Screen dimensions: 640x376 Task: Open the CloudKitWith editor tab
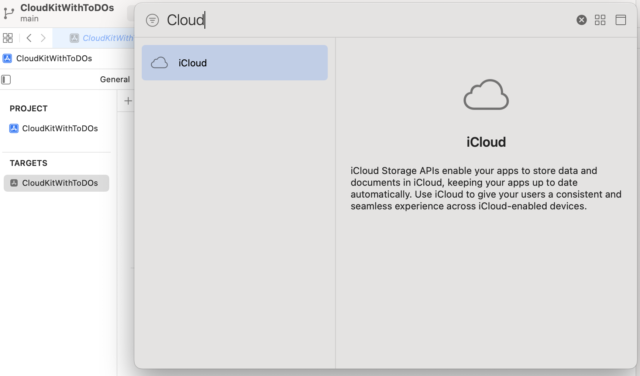point(102,38)
